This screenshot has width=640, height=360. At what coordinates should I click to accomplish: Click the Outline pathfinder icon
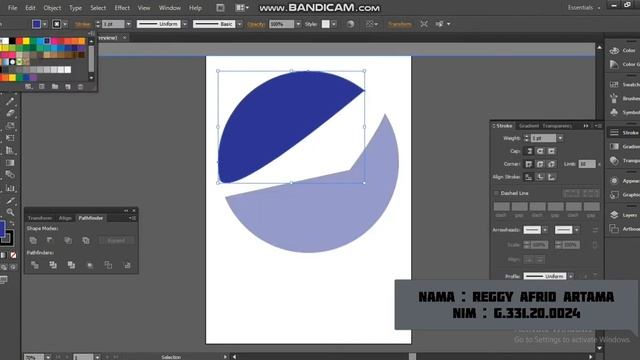108,265
